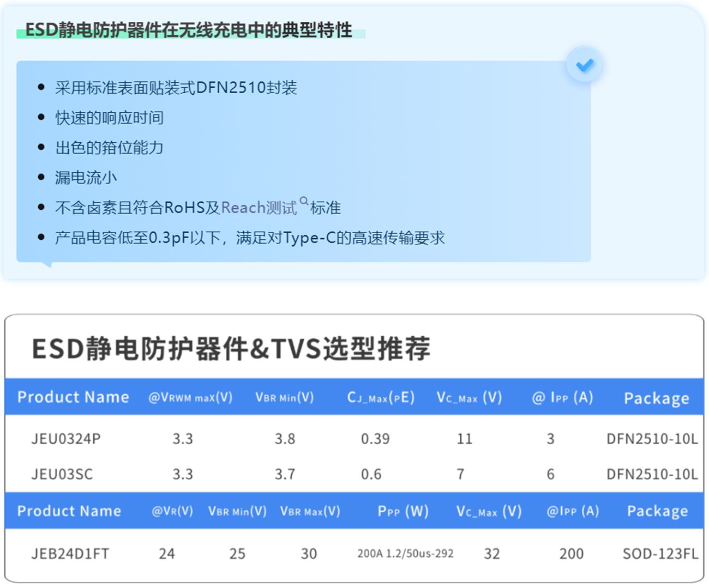Click the CJ_Max(pF) column header
Image resolution: width=709 pixels, height=588 pixels.
point(381,397)
